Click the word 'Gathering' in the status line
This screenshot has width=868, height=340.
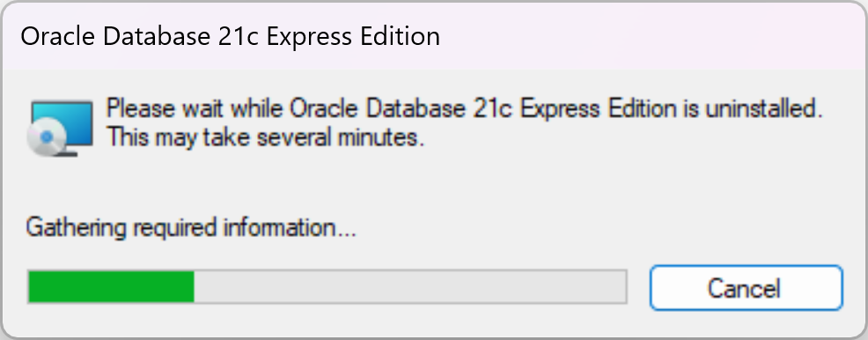tap(76, 228)
